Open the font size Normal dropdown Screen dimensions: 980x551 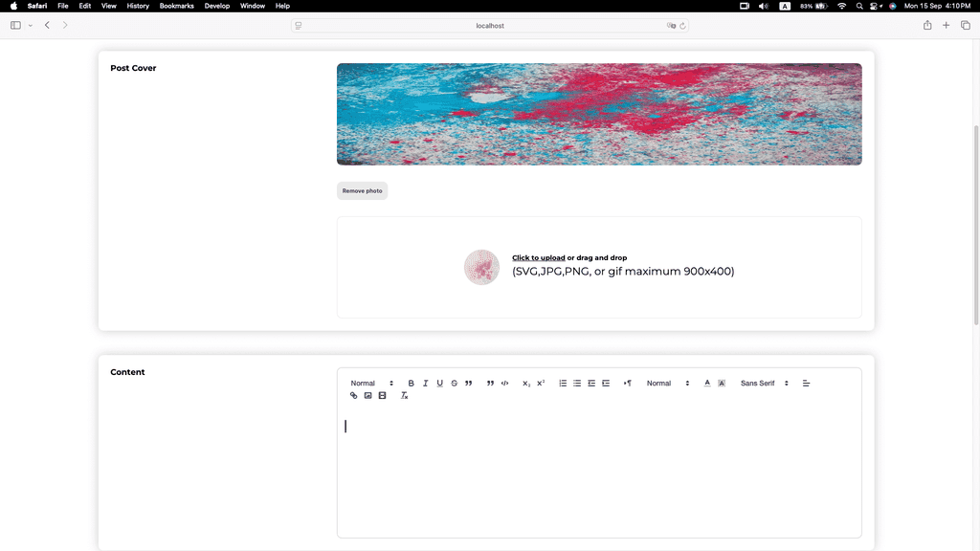[667, 383]
